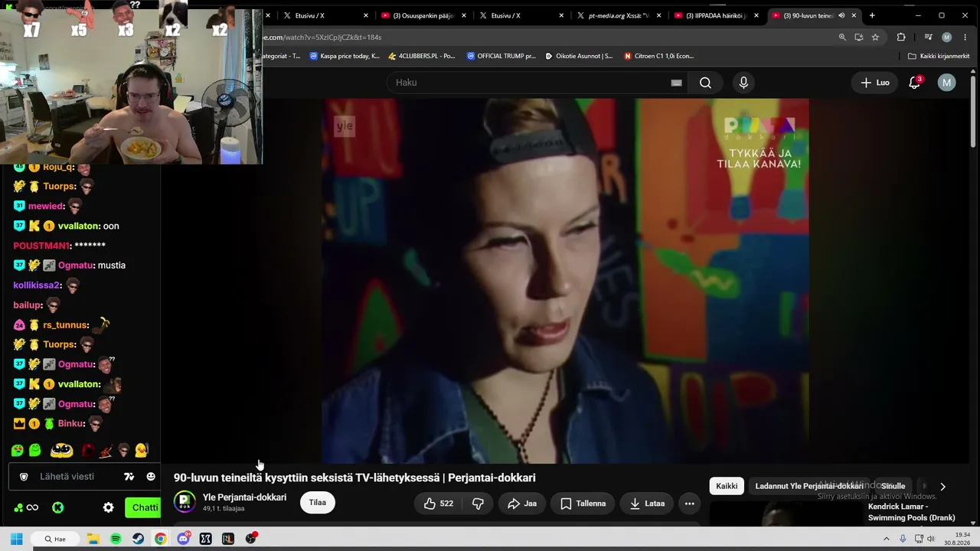Open the on-screen keyboard in the search box
980x551 pixels.
(676, 83)
